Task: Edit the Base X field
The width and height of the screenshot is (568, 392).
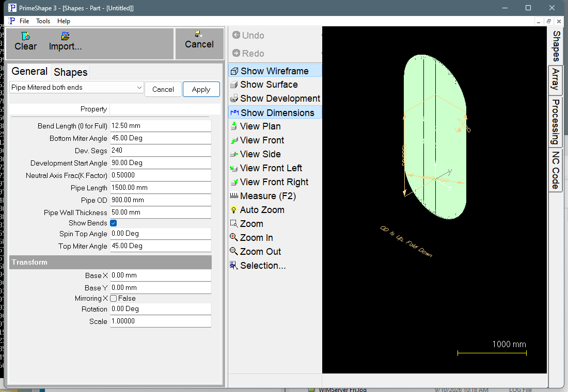Action: coord(161,275)
